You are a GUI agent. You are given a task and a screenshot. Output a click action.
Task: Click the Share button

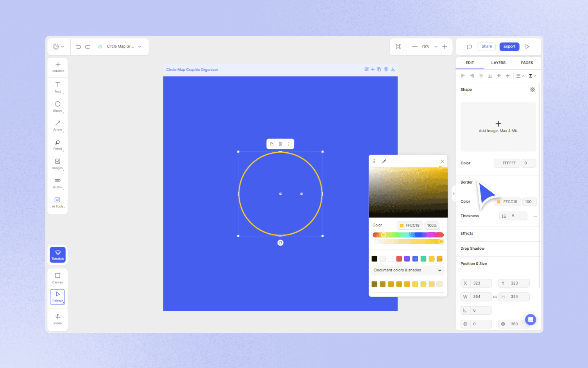[486, 46]
